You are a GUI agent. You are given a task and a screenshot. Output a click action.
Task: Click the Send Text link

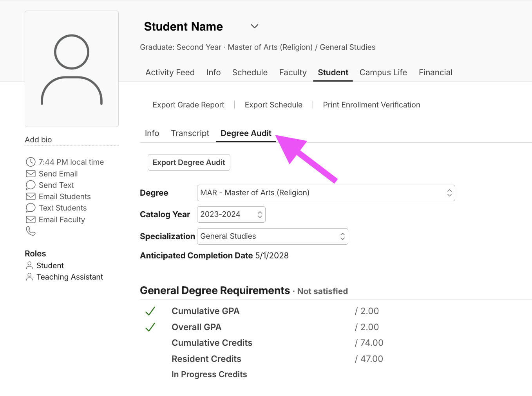[56, 185]
